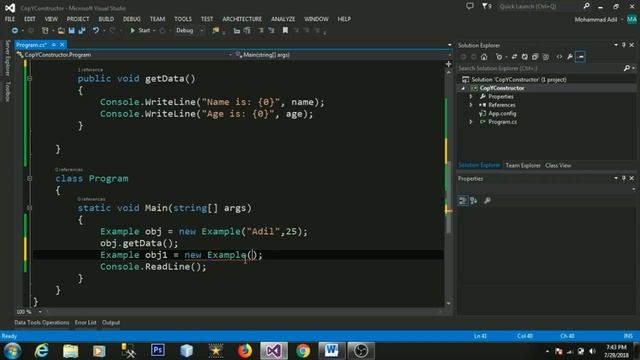Collapse the class Program outline toggle

pyautogui.click(x=29, y=178)
